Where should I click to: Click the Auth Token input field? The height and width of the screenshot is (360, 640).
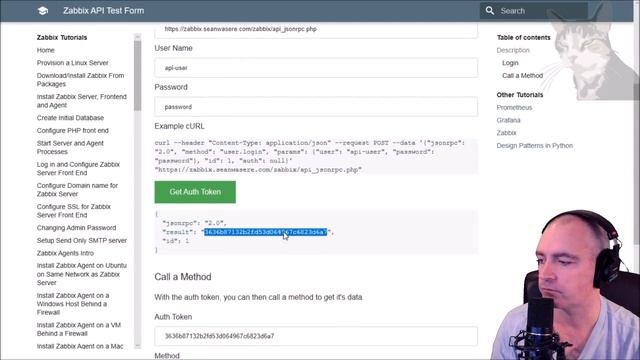316,336
